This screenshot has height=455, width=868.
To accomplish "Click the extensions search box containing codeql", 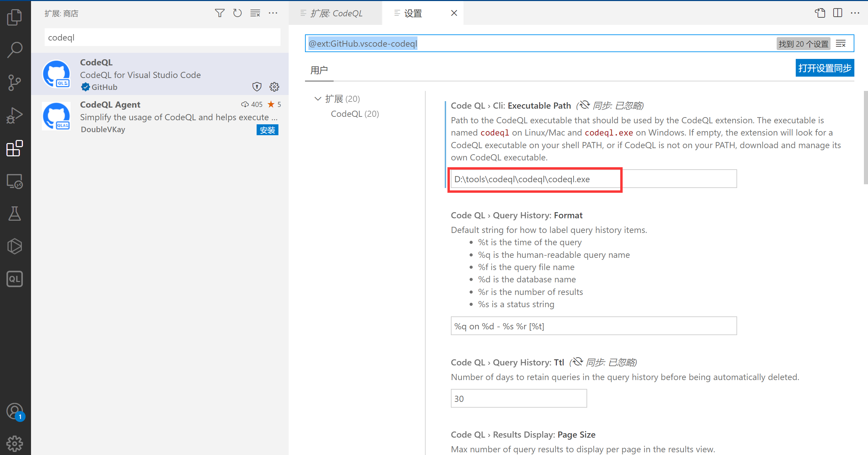I will (x=163, y=37).
